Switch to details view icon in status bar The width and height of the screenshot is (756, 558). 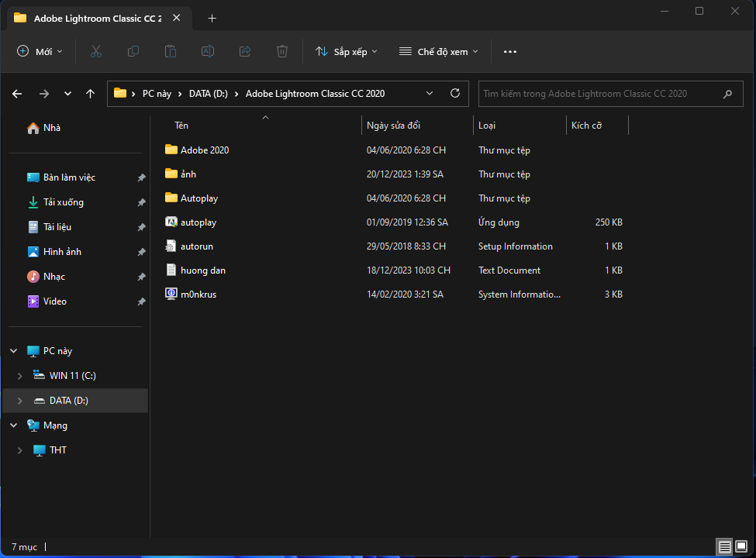tap(724, 546)
